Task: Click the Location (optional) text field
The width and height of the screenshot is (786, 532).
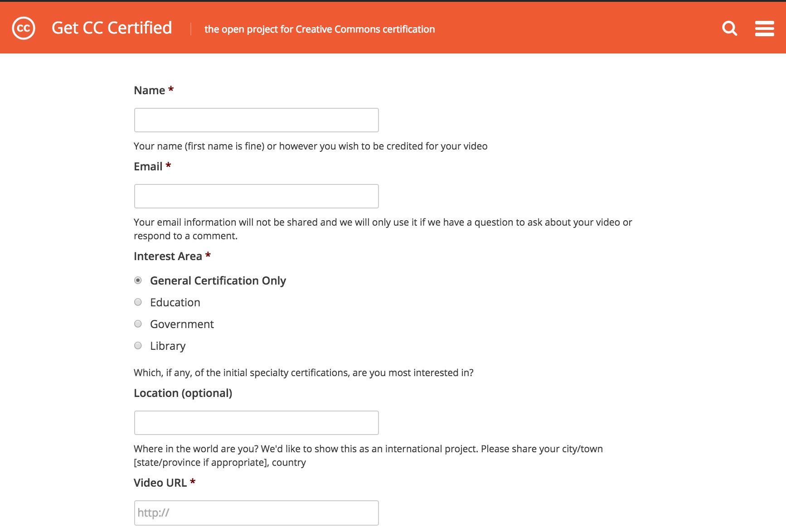Action: (x=256, y=423)
